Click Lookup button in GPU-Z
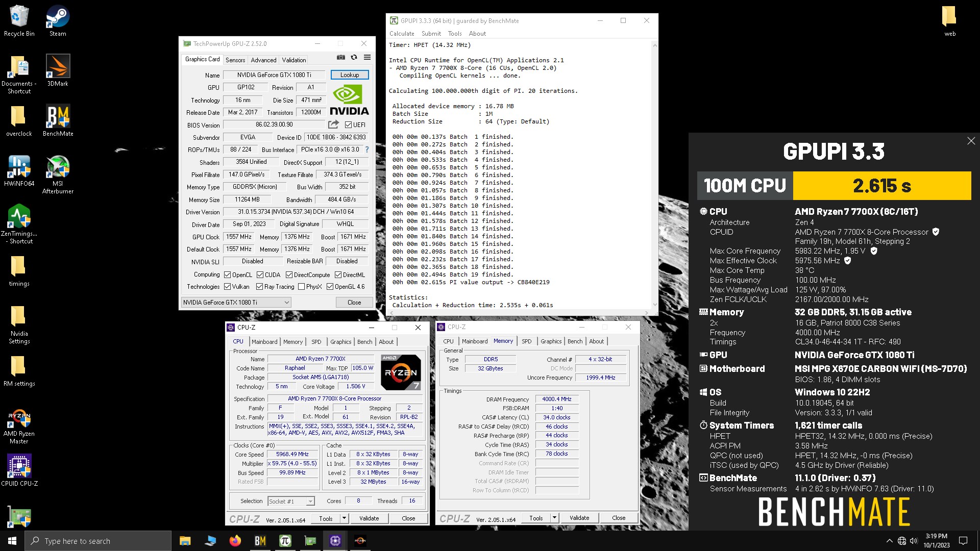 point(350,75)
